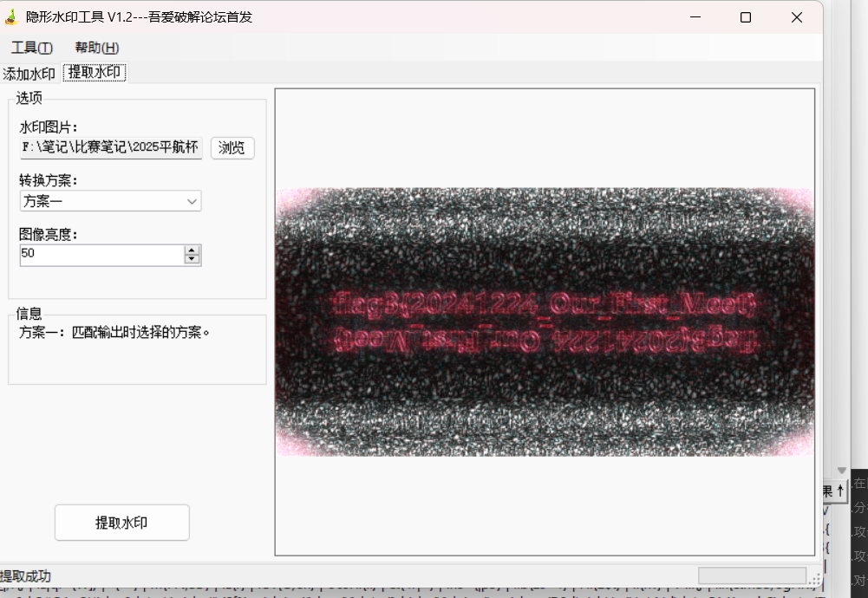
Task: Click the progress bar in the status bar
Action: point(751,575)
